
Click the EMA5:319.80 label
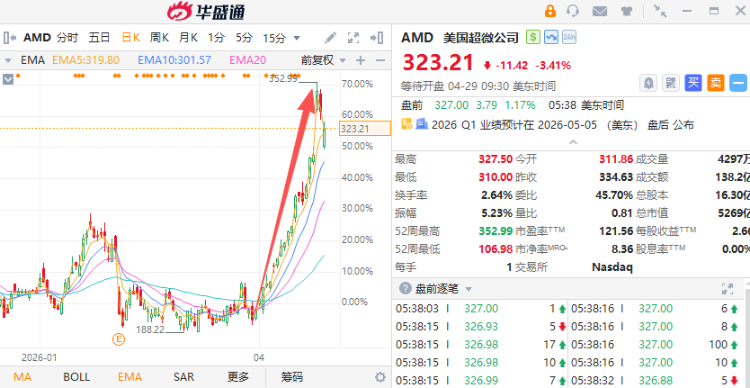tap(86, 60)
